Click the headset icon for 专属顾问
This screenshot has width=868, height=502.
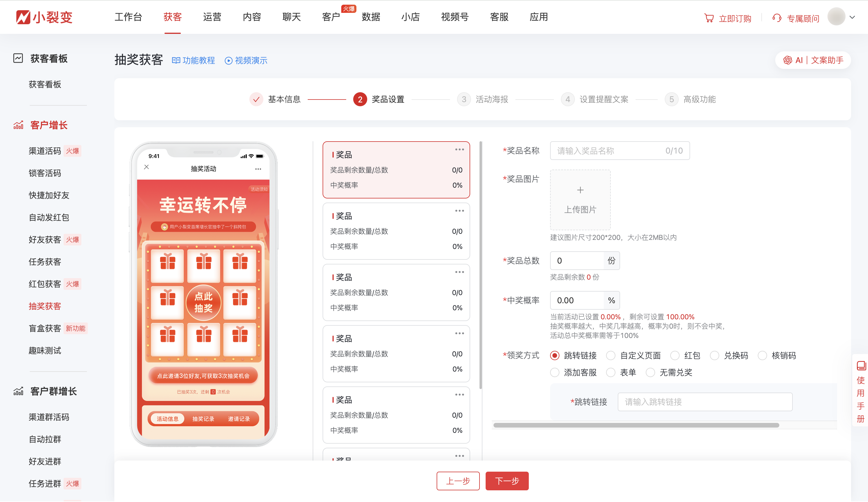pos(777,18)
